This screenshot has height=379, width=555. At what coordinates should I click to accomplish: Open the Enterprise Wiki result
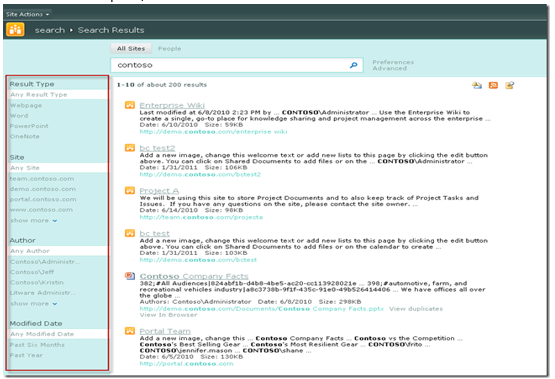pos(172,105)
